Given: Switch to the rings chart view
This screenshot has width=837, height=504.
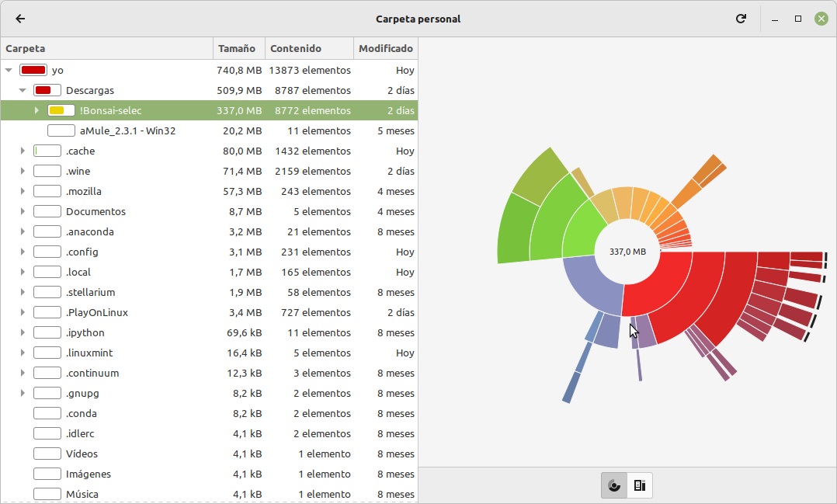Looking at the screenshot, I should [x=614, y=485].
